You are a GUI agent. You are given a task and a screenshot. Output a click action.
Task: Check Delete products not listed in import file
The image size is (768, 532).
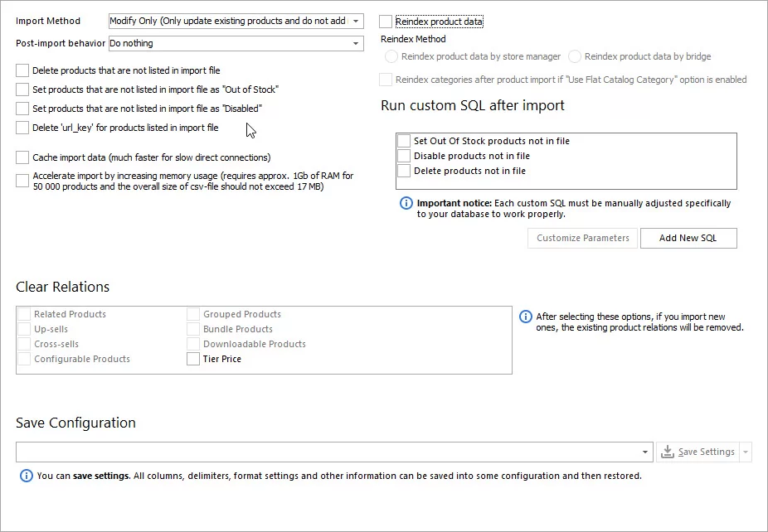tap(22, 70)
